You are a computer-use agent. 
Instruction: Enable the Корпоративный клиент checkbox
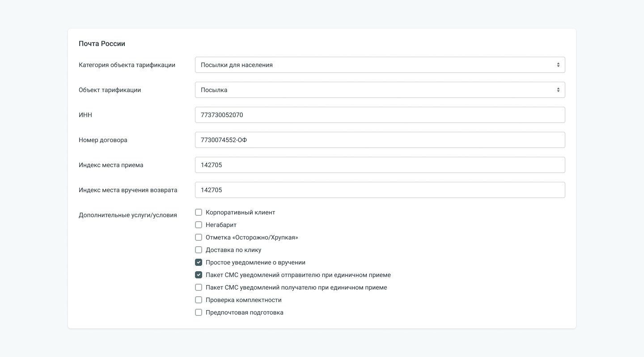(199, 212)
